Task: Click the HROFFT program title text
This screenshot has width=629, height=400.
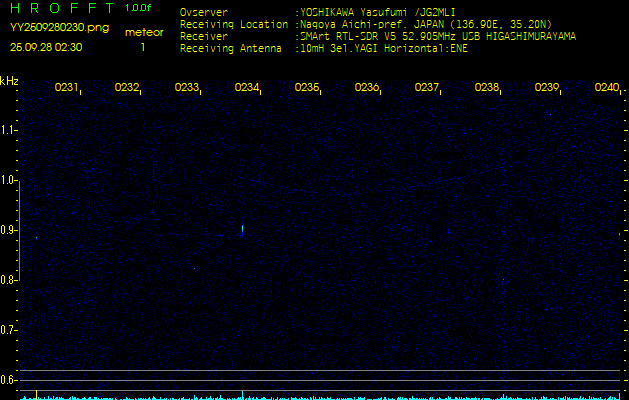Action: [x=62, y=8]
